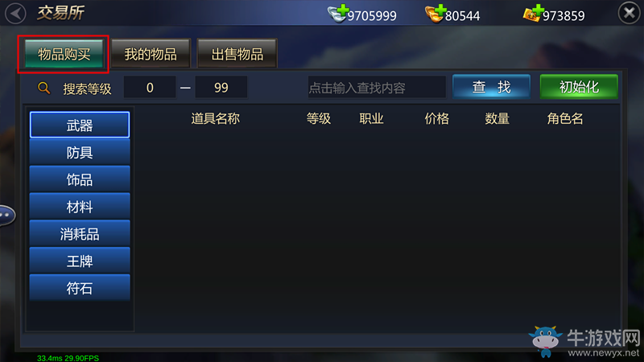This screenshot has height=362, width=644.
Task: Close the exchange window with X
Action: coord(630,13)
